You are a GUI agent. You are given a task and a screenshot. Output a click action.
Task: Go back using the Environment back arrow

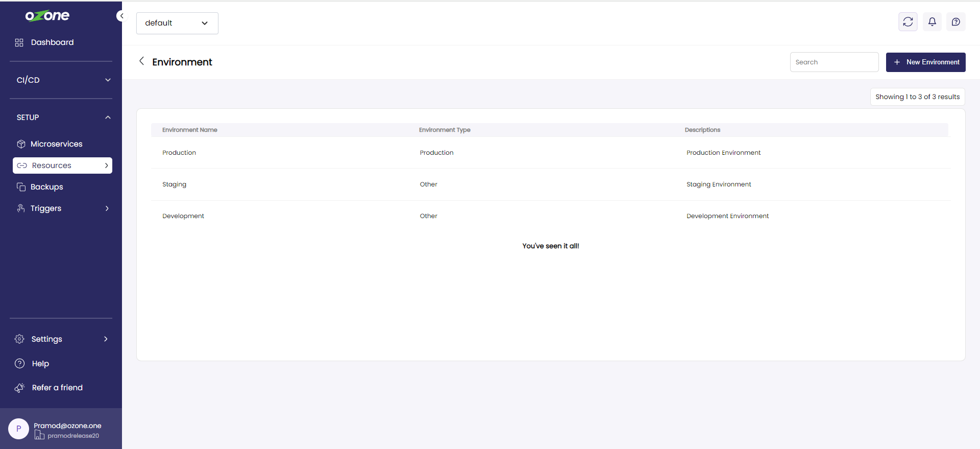pos(141,61)
